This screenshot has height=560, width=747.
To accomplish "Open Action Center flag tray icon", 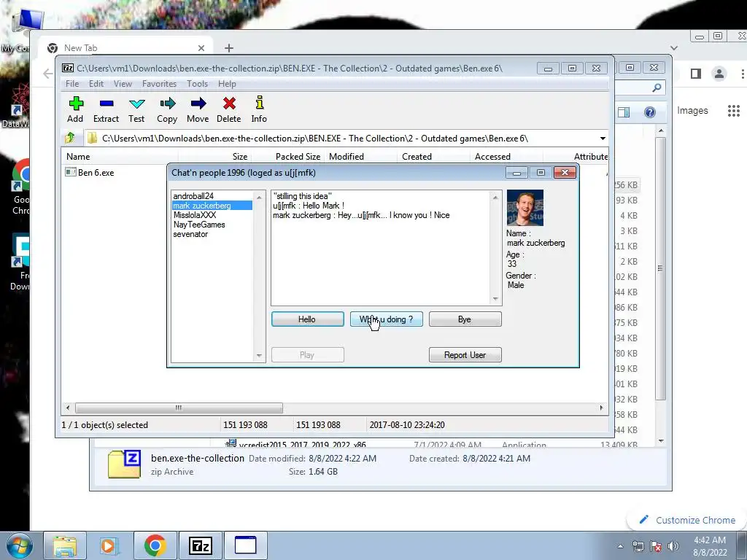I will 656,546.
